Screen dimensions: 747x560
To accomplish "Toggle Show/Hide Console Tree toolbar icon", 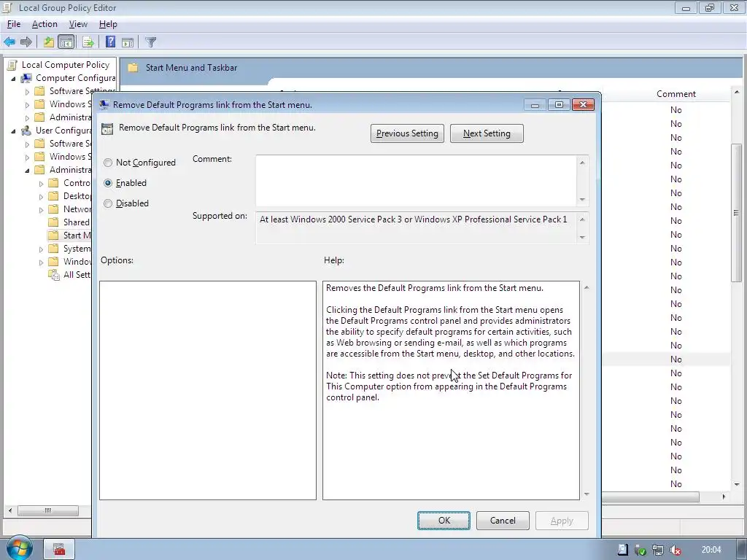I will [x=66, y=42].
